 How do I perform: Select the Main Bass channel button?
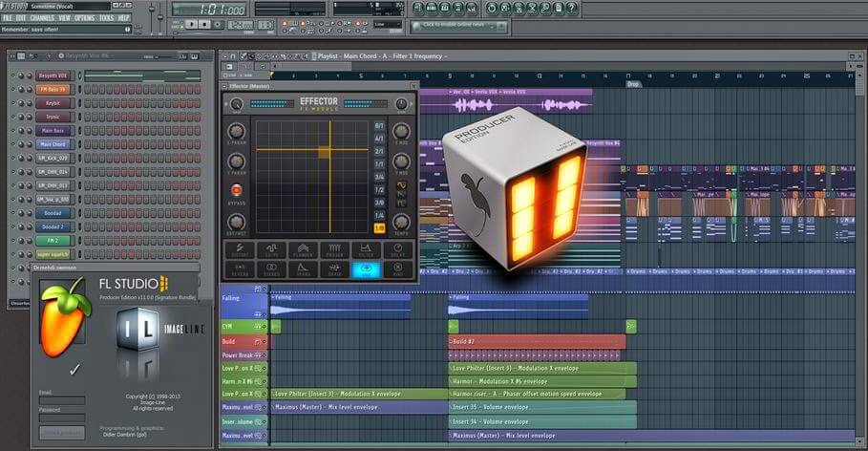coord(53,131)
